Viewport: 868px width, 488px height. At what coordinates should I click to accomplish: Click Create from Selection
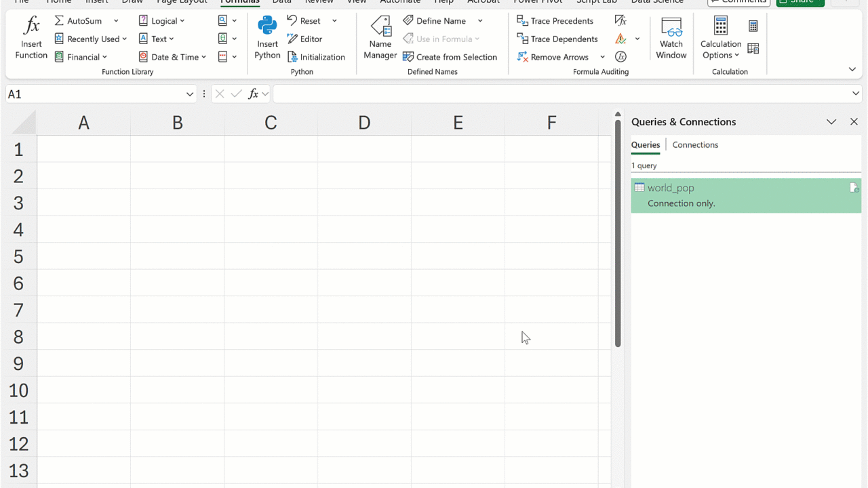click(450, 57)
